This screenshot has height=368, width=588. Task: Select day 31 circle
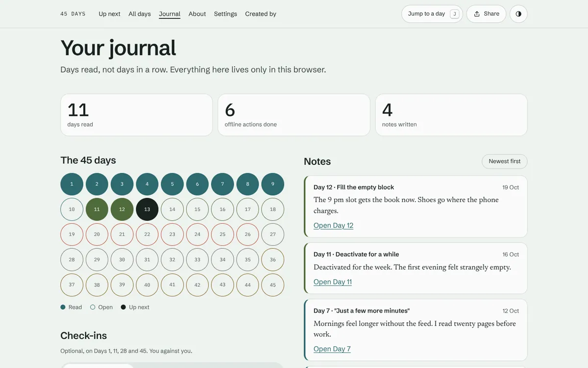click(147, 260)
